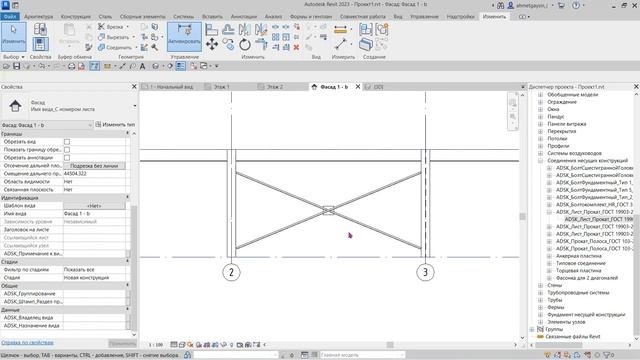This screenshot has width=640, height=360.
Task: Open the 'Фасад: Фасад 1 - b' instance dropdown
Action: click(x=47, y=125)
